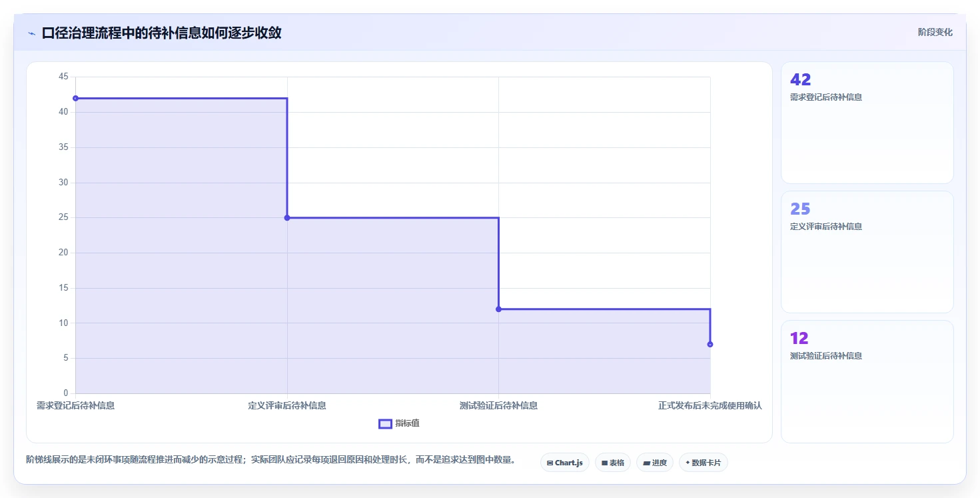Click the Chart.js tag chip

click(x=564, y=463)
